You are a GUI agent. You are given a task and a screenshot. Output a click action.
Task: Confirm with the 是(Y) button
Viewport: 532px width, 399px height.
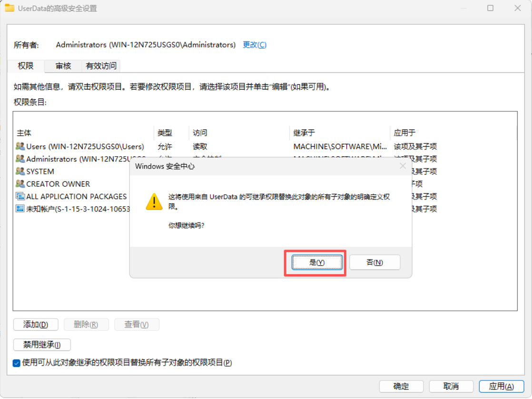click(316, 262)
